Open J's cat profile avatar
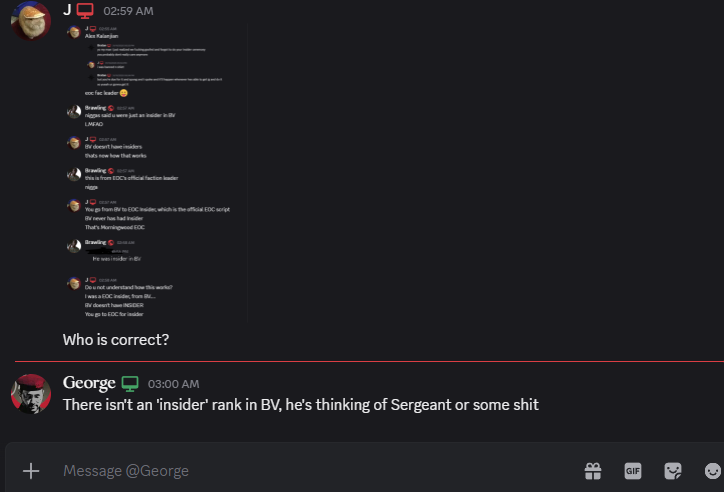The height and width of the screenshot is (492, 724). point(30,20)
